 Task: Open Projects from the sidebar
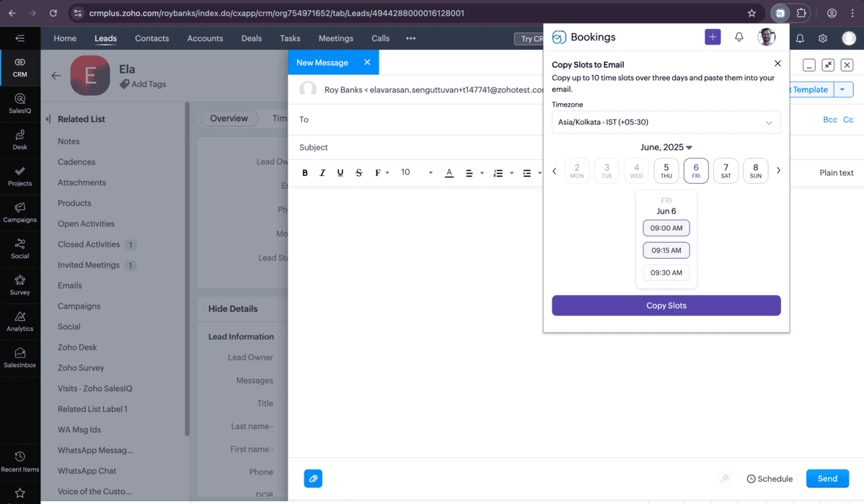[x=20, y=176]
